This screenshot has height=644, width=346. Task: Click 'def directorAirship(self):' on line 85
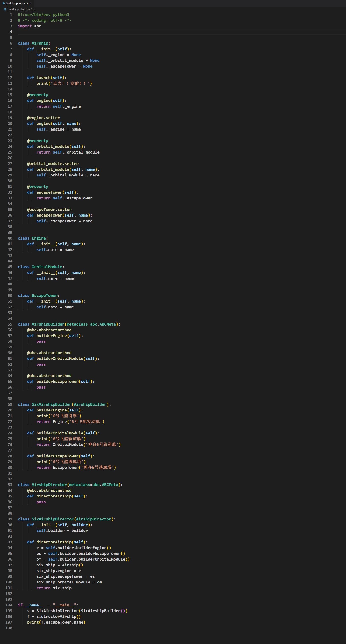pos(57,496)
